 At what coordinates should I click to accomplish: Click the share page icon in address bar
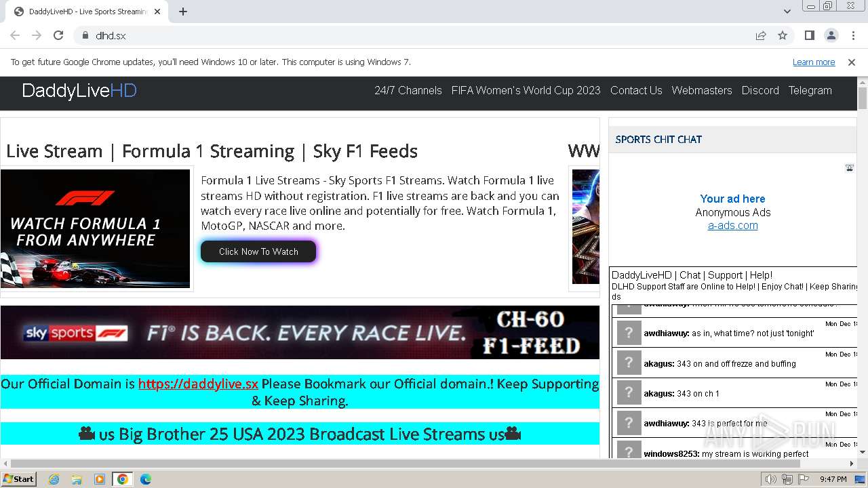click(x=761, y=35)
